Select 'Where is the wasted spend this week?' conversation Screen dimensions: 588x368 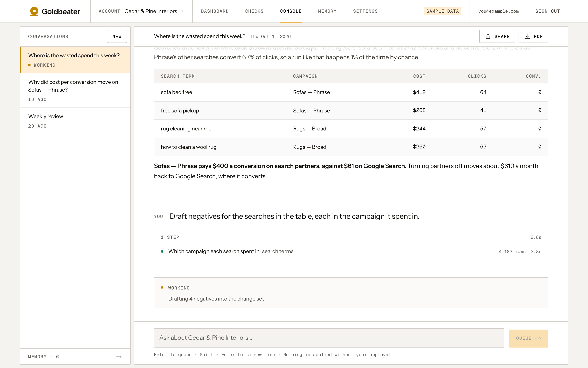[x=75, y=60]
